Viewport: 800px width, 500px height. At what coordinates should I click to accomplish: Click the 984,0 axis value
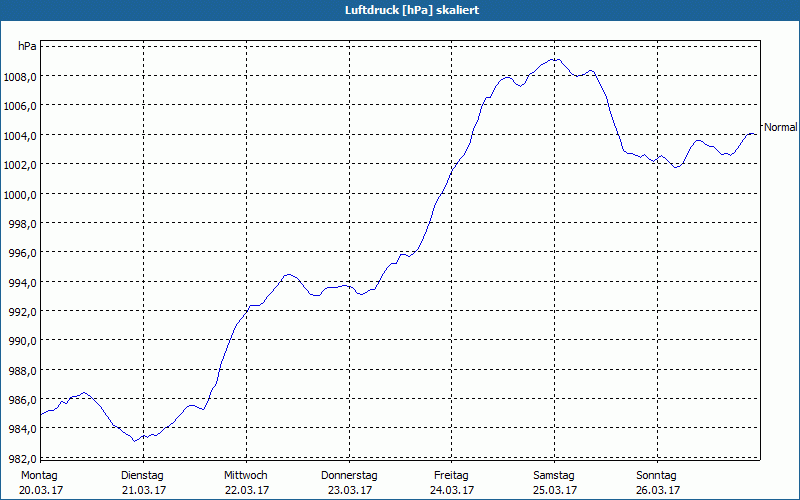(22, 430)
